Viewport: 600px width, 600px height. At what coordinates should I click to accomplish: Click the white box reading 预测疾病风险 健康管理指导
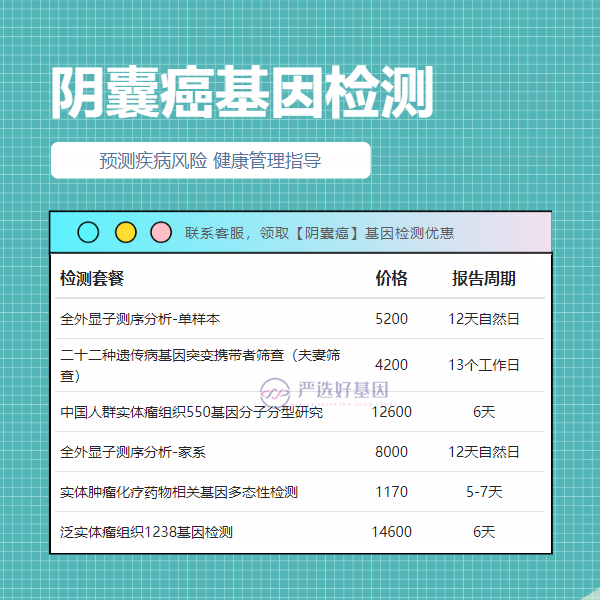(x=210, y=160)
